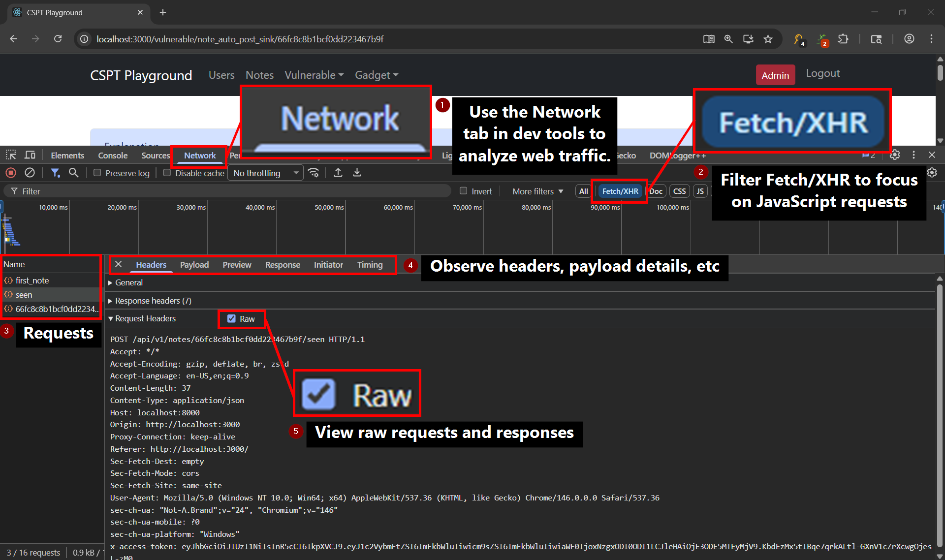The width and height of the screenshot is (945, 560).
Task: Click the Admin button
Action: point(775,75)
